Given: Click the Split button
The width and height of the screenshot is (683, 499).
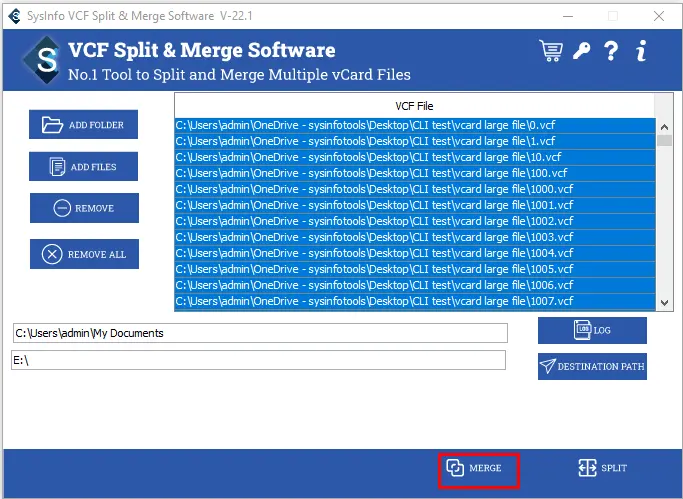Looking at the screenshot, I should pos(603,468).
